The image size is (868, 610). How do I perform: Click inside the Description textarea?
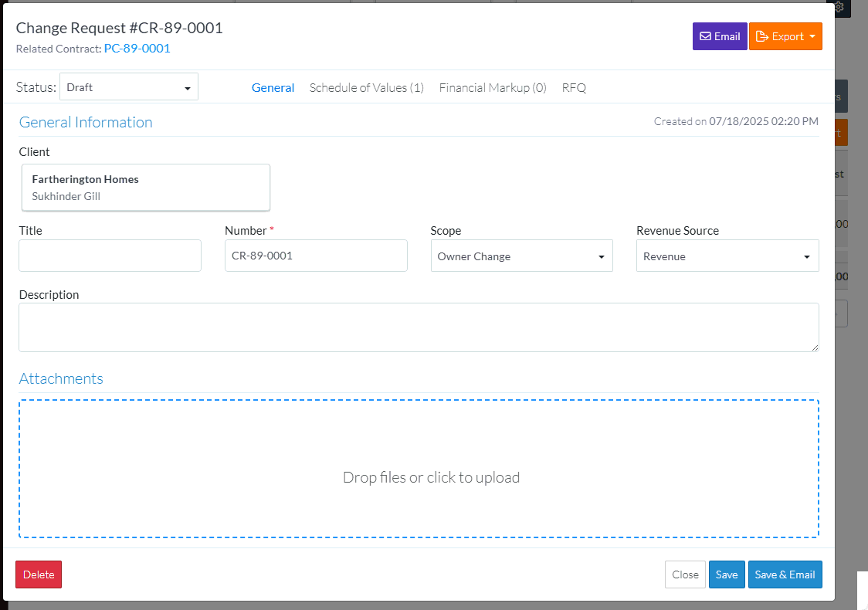pyautogui.click(x=419, y=327)
